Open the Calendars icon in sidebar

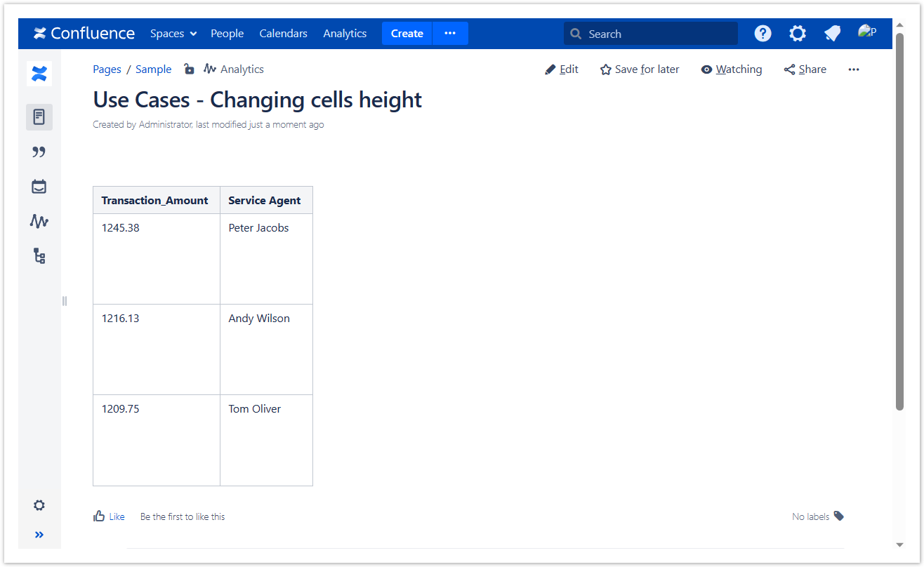[39, 187]
